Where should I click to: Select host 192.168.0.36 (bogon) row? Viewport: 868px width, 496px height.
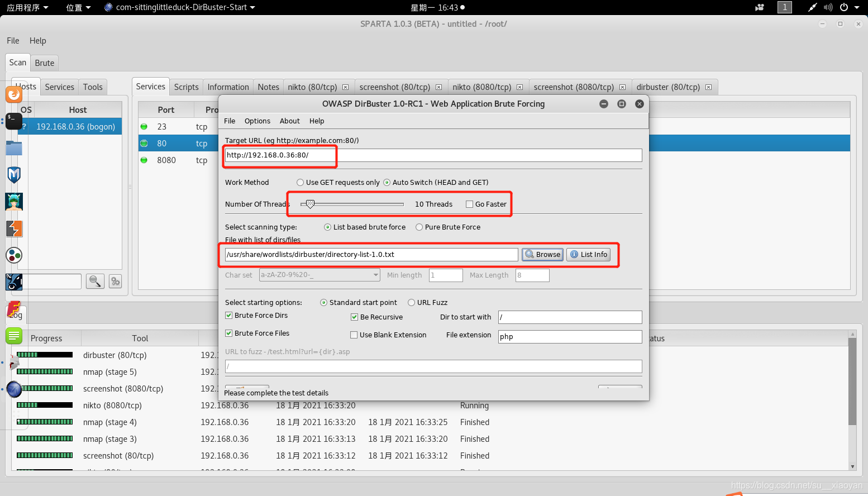[x=70, y=127]
